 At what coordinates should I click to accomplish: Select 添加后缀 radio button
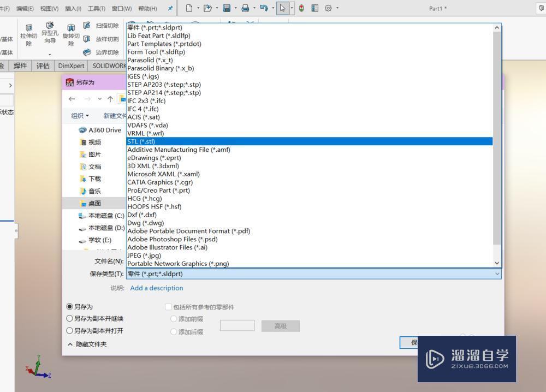click(174, 332)
